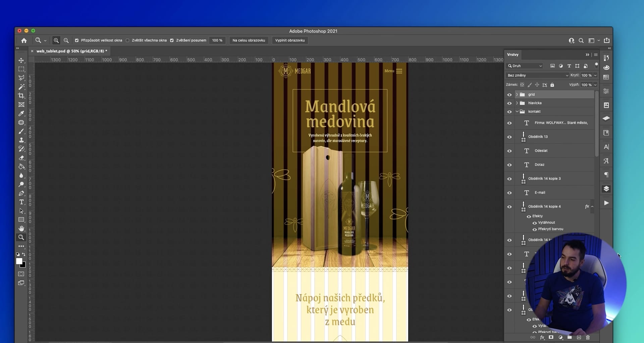The image size is (644, 343).
Task: Enable Zvětšit všechna okna checkbox
Action: click(127, 40)
